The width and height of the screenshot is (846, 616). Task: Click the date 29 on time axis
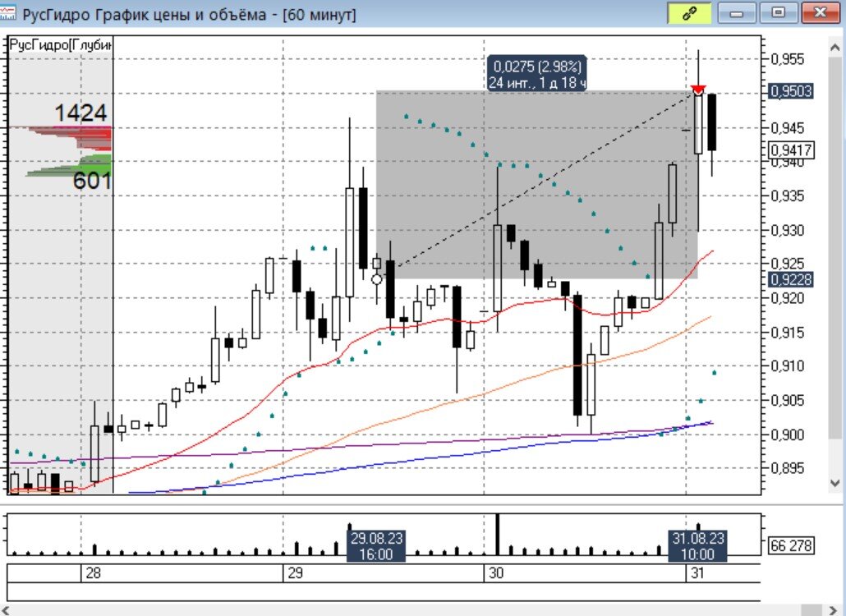click(295, 572)
